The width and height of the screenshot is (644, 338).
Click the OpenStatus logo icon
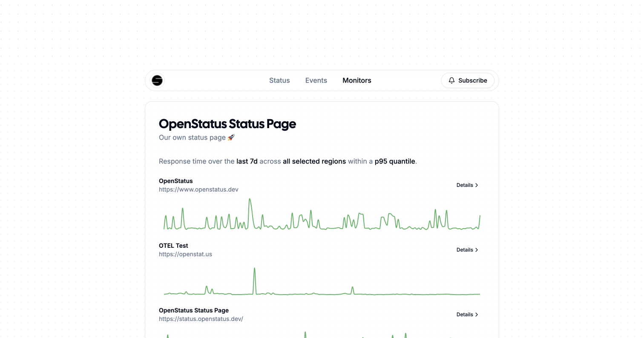tap(157, 80)
